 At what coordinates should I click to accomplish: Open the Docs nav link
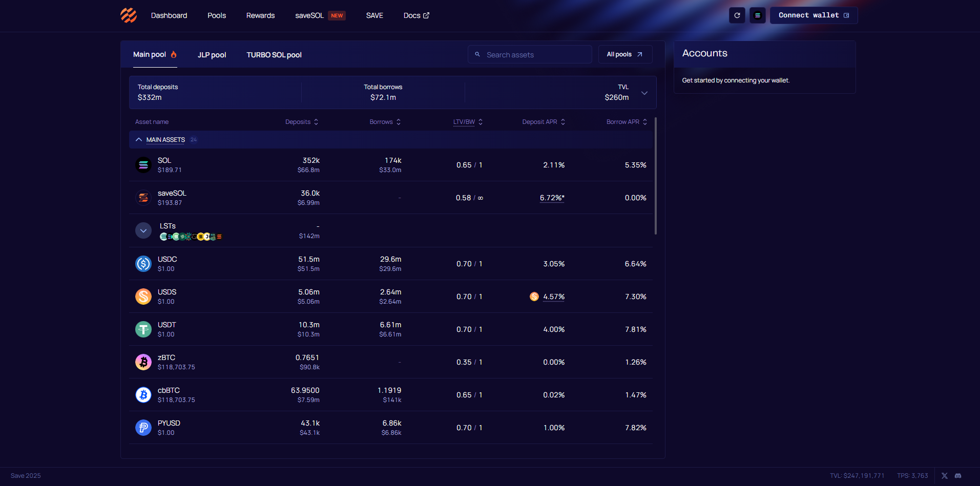[x=416, y=15]
